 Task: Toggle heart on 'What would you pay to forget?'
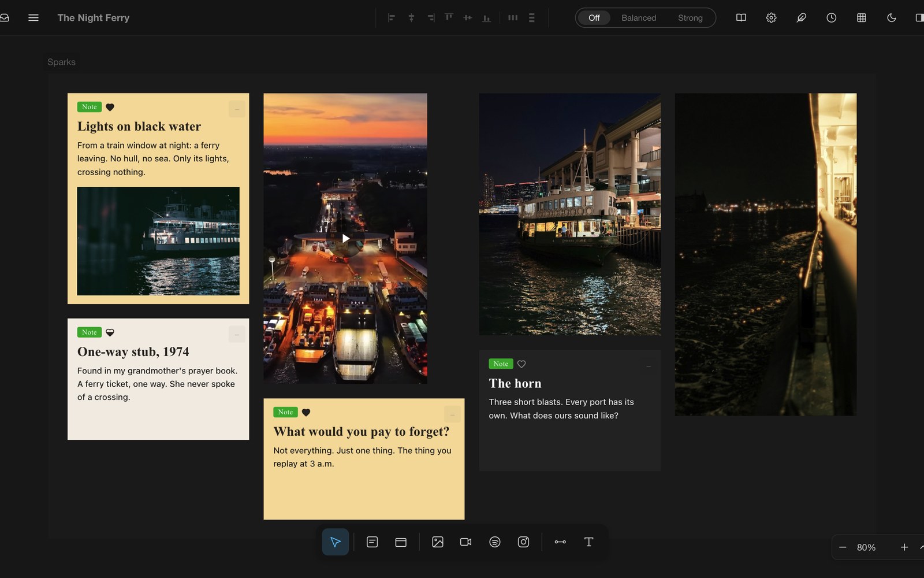306,412
